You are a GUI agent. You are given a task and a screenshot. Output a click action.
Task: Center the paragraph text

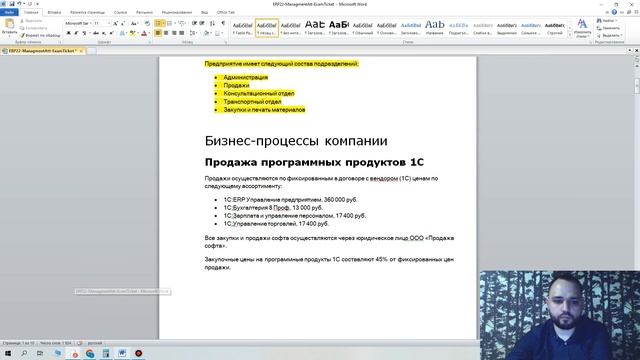166,33
